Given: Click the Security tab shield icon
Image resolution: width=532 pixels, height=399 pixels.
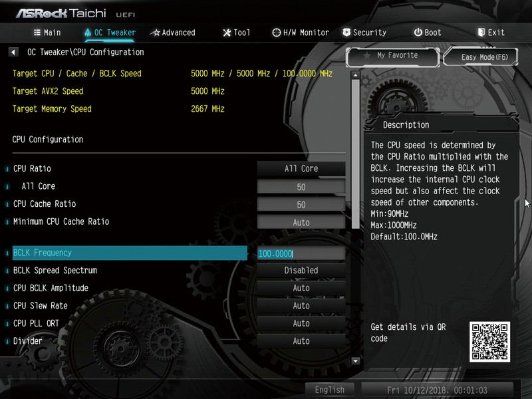Looking at the screenshot, I should [346, 32].
